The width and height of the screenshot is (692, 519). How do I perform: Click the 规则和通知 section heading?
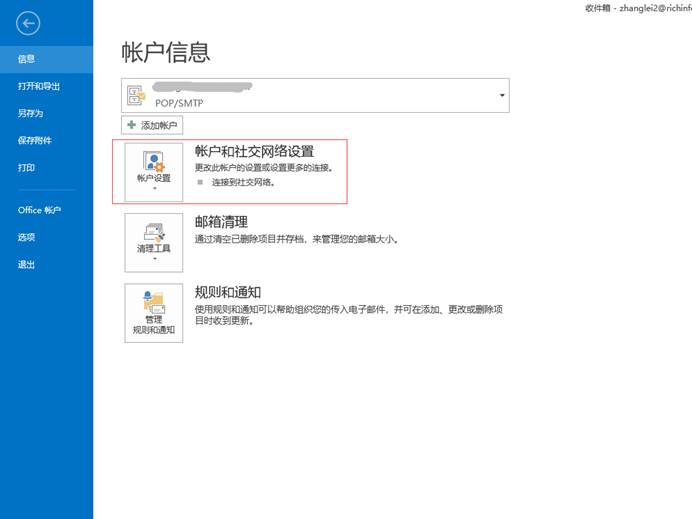(228, 292)
